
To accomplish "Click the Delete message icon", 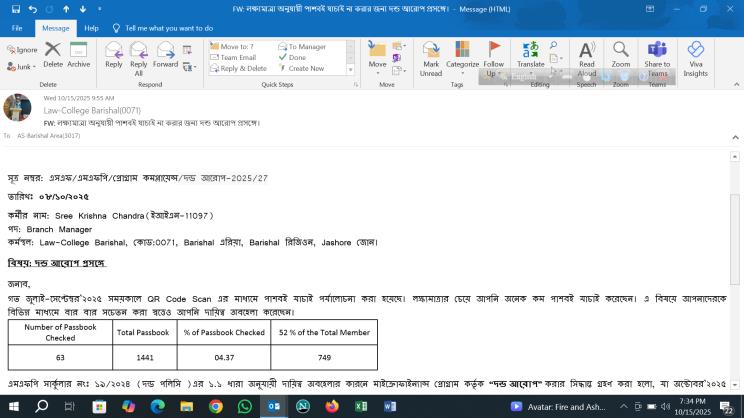I will coord(52,53).
